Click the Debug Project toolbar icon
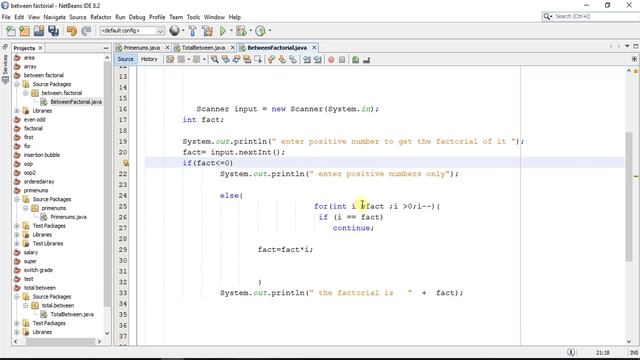This screenshot has width=640, height=360. coord(241,31)
